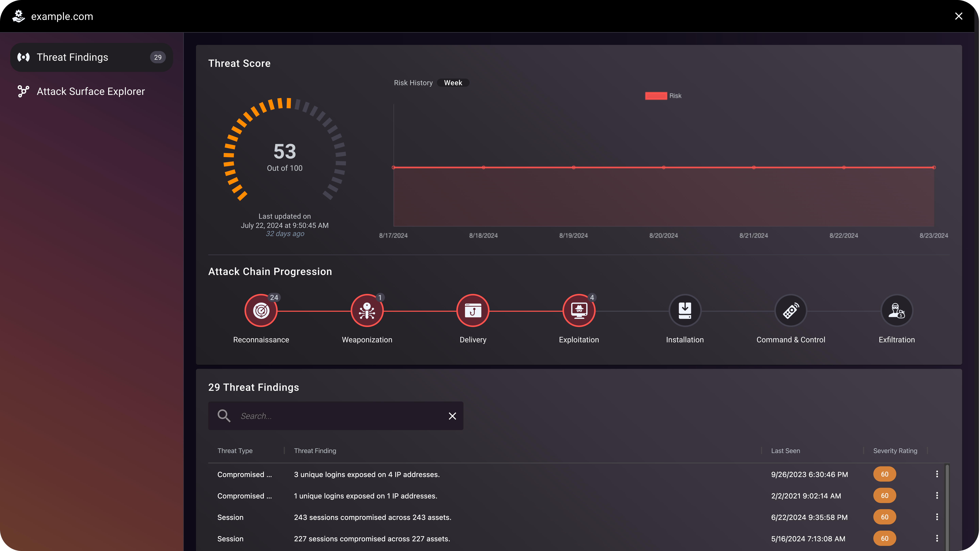The width and height of the screenshot is (980, 551).
Task: Close the example.com panel
Action: click(958, 16)
